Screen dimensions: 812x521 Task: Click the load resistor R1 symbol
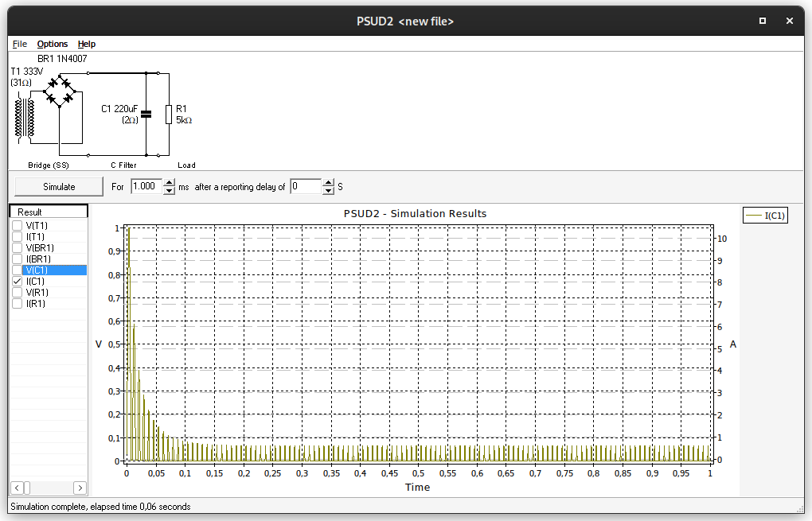(x=169, y=115)
